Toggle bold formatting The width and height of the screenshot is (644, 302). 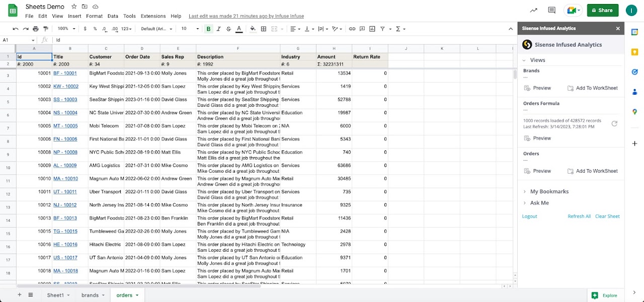pos(208,29)
